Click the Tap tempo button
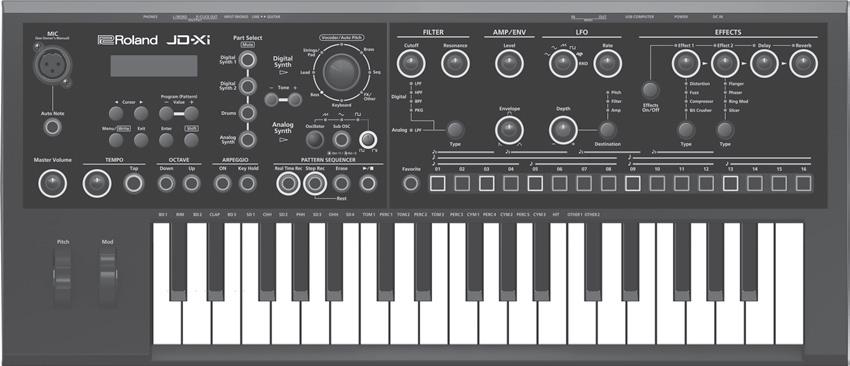Screen dimensions: 850x366 coord(133,183)
